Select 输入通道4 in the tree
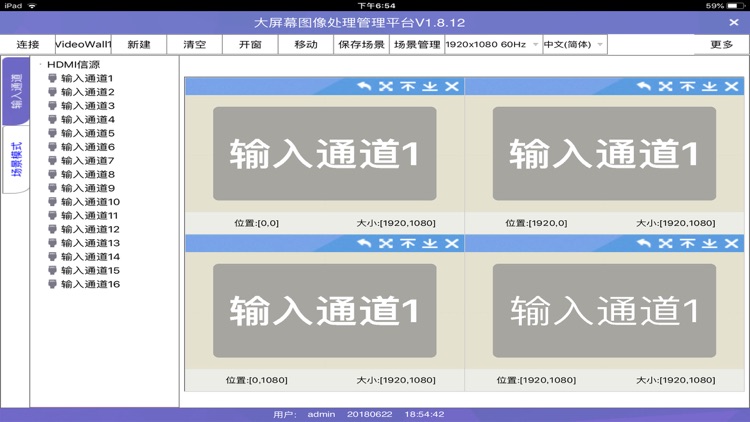The height and width of the screenshot is (422, 750). [88, 119]
